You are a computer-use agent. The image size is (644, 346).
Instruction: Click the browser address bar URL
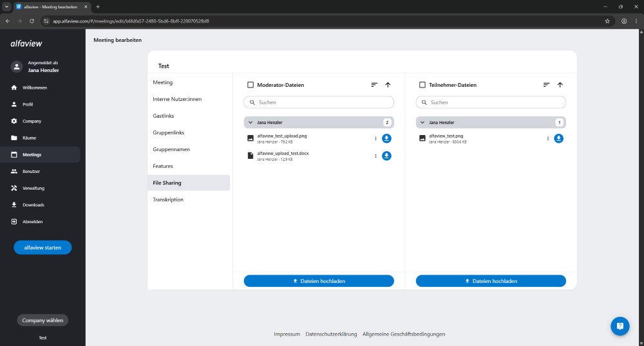click(131, 21)
